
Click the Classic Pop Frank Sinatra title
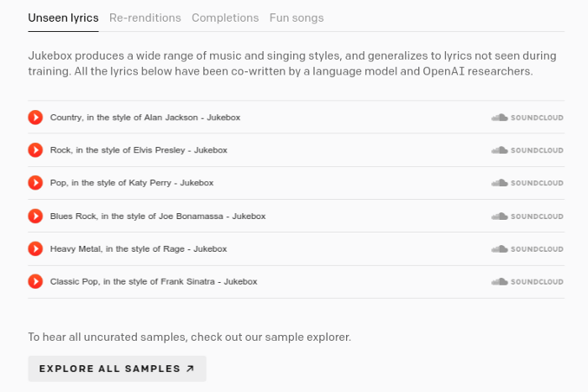(154, 282)
